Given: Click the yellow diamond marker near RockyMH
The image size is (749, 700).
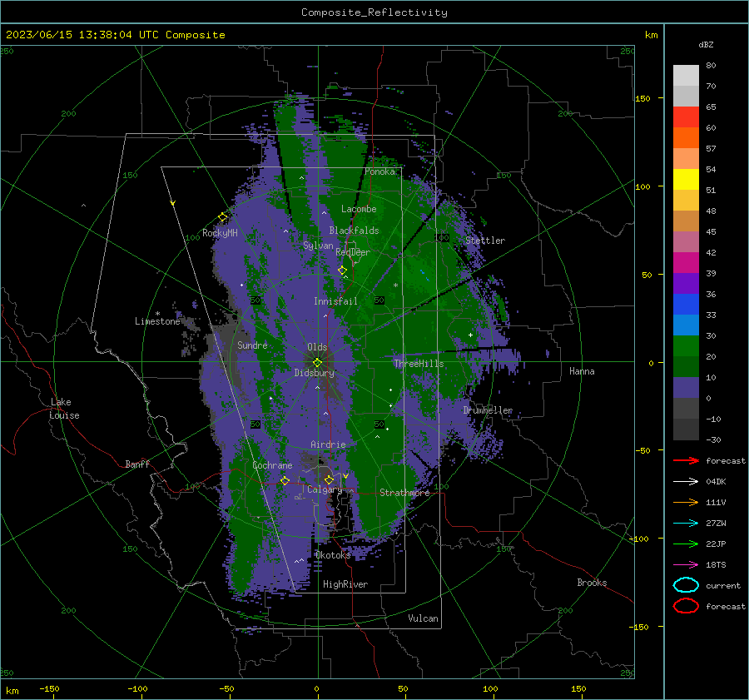Looking at the screenshot, I should click(x=222, y=217).
